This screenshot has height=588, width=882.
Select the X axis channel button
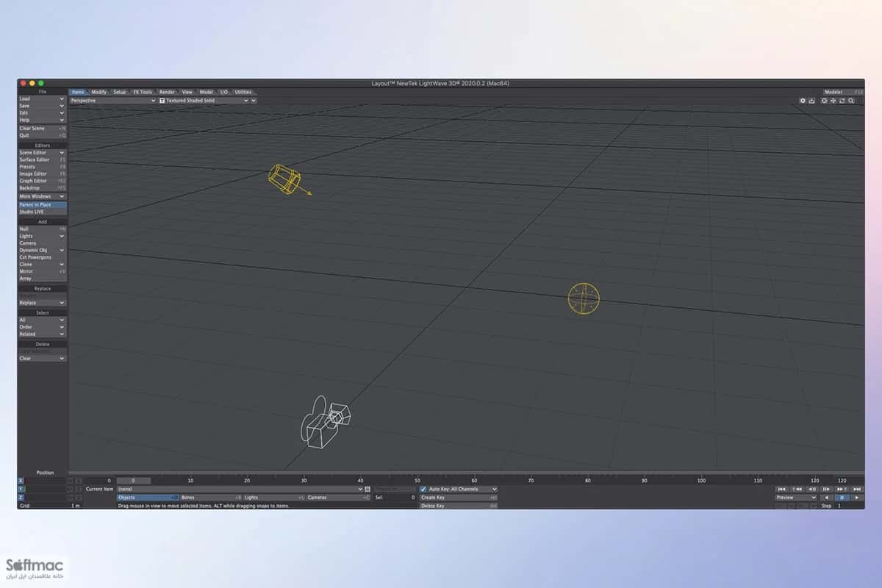(x=21, y=481)
